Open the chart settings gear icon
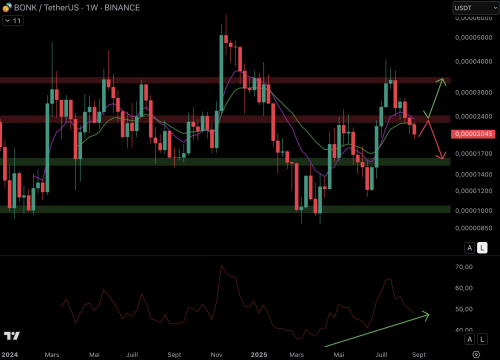 click(476, 354)
